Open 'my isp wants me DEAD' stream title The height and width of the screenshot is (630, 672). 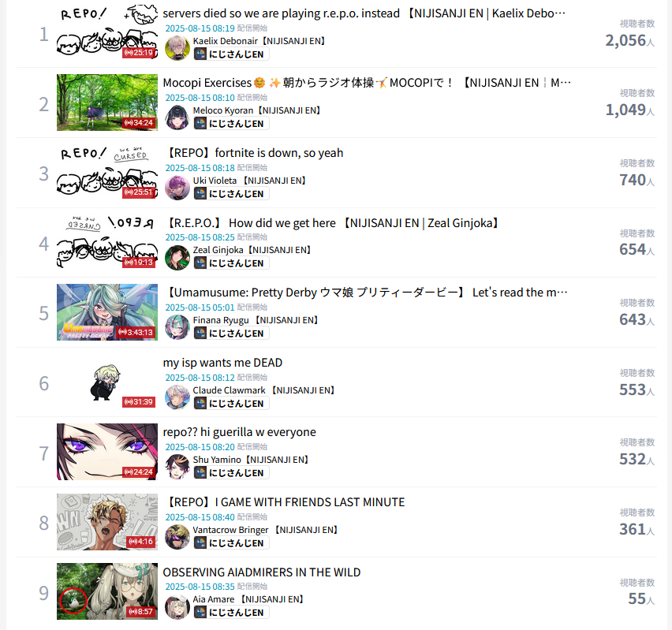[222, 363]
